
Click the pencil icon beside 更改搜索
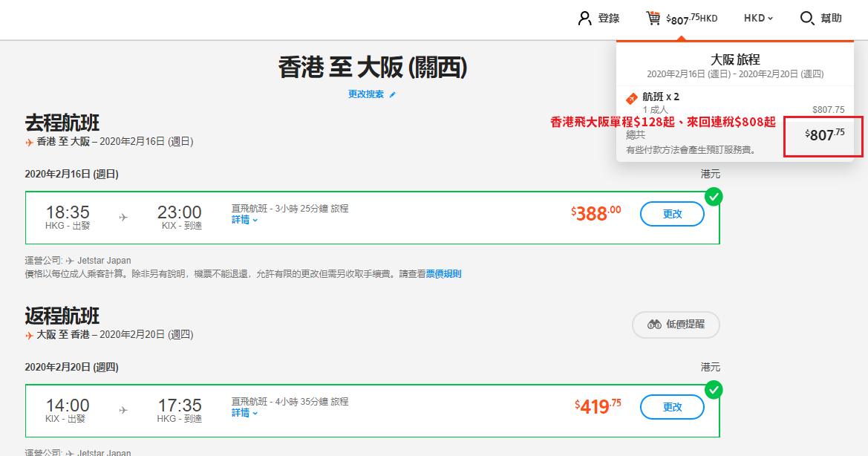pos(393,94)
